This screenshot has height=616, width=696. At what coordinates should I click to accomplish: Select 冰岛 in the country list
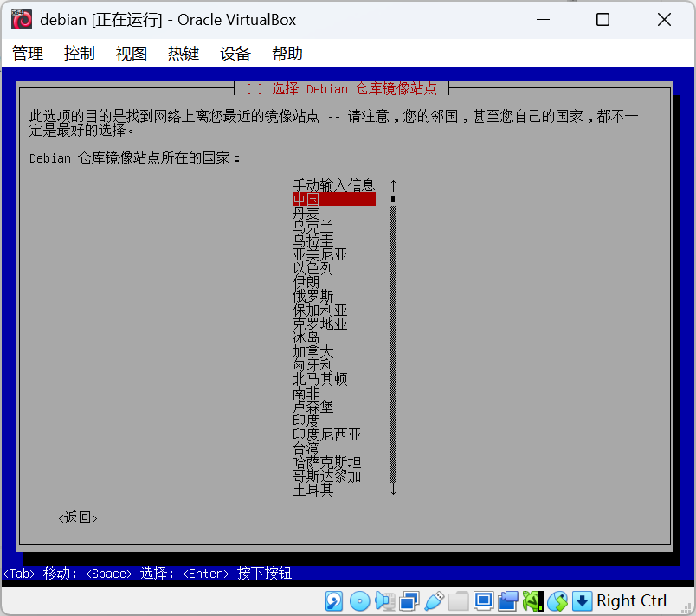(x=306, y=337)
